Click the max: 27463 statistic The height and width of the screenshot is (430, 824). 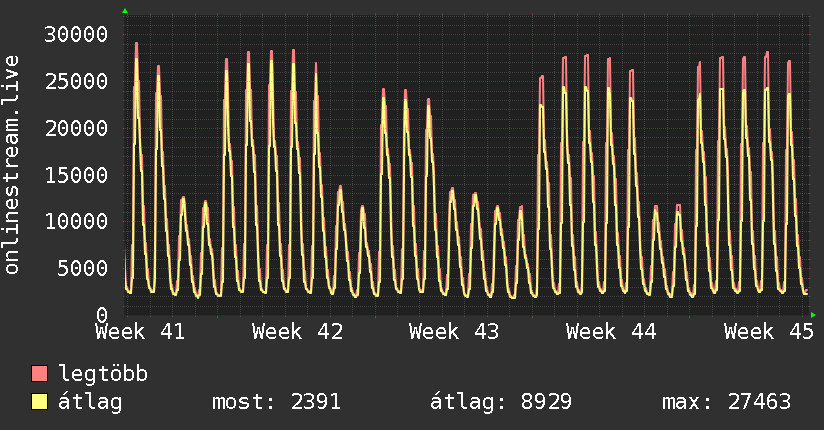726,402
